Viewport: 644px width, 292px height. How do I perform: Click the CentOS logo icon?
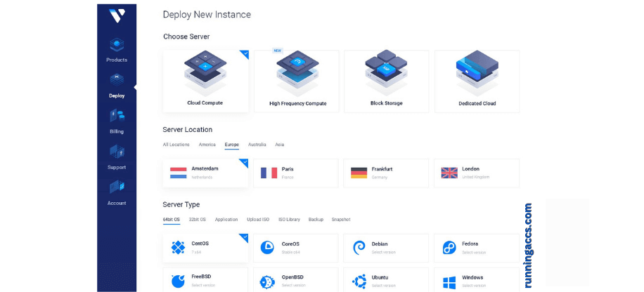[x=178, y=247]
